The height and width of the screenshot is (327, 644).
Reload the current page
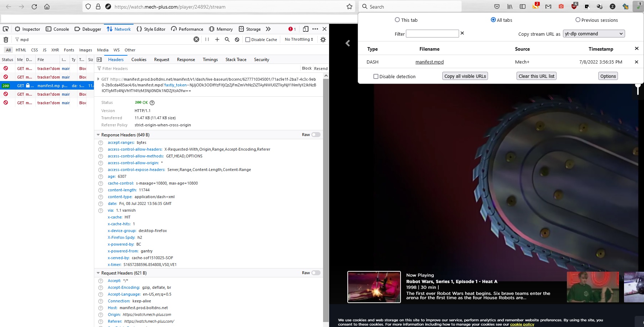(x=34, y=7)
